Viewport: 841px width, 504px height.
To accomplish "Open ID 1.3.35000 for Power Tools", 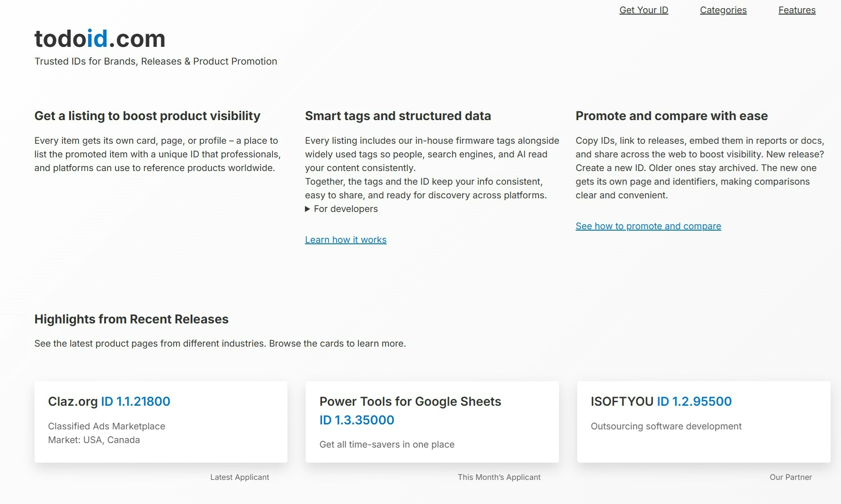I will pyautogui.click(x=357, y=420).
